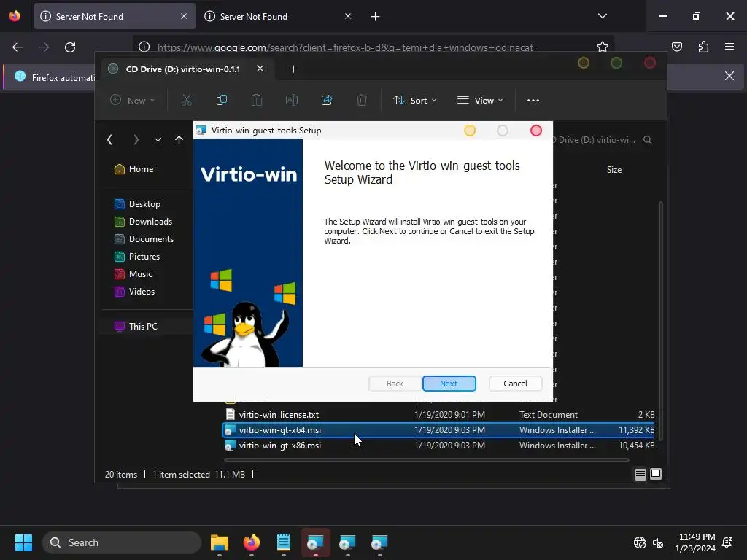Select virtio-win-gt-x64.msi file
Screen dimensions: 747x560
pos(438,430)
